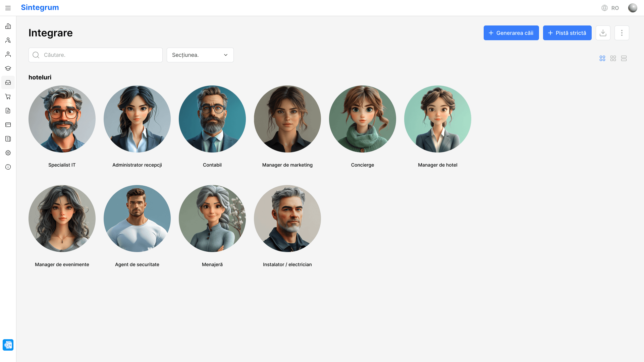
Task: Expand the Secțiunea dropdown
Action: pos(200,55)
